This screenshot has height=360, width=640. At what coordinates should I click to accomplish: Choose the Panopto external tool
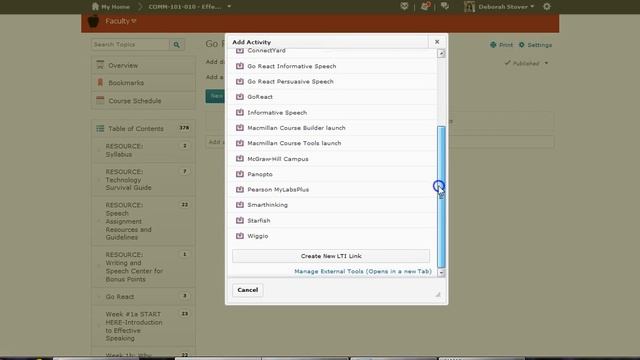(x=260, y=174)
